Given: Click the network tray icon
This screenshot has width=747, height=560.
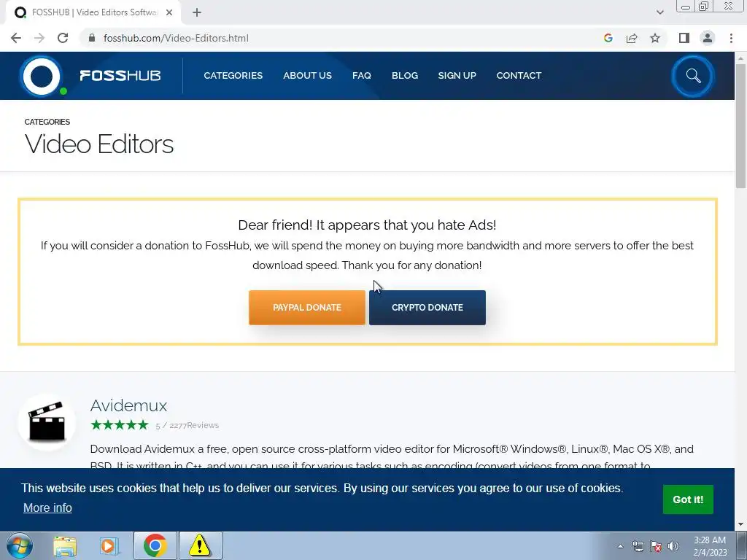Looking at the screenshot, I should pos(638,546).
